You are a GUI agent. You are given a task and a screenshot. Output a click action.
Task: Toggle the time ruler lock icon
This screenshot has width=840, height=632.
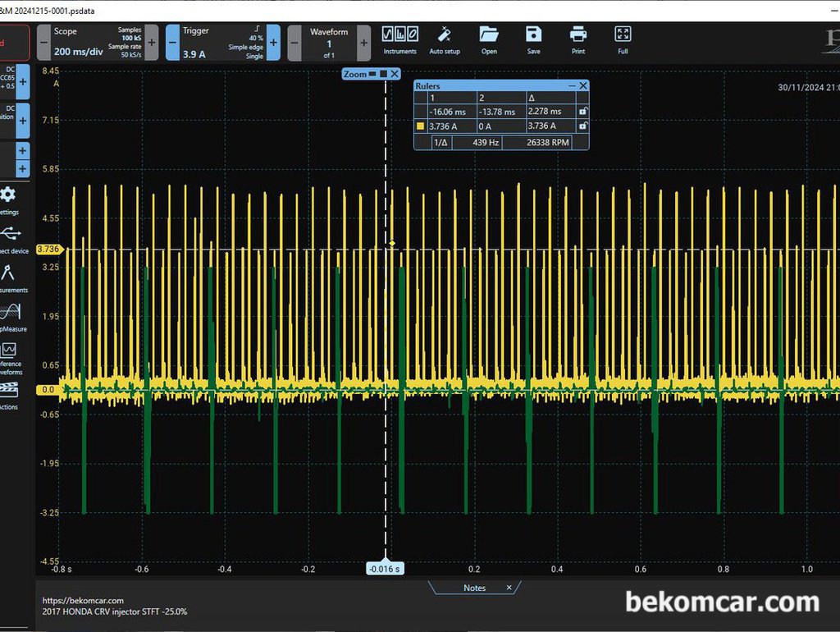pyautogui.click(x=583, y=112)
